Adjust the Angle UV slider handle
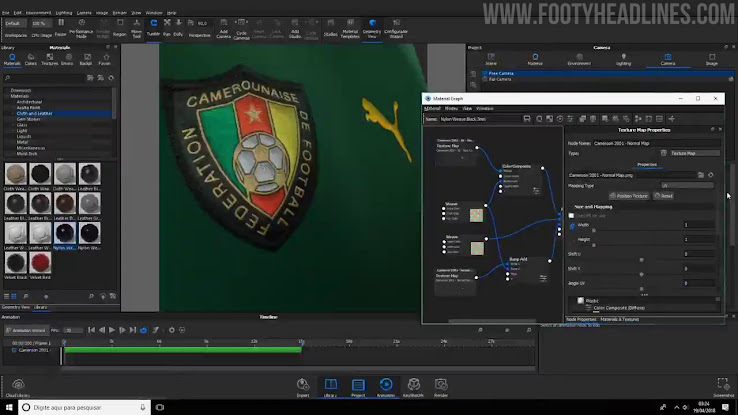 (642, 289)
